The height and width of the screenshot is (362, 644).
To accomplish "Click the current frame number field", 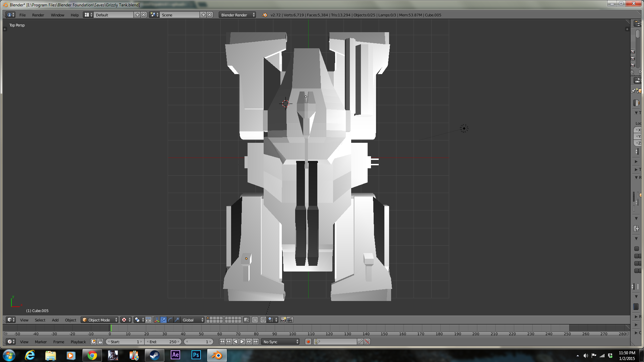I will (199, 342).
